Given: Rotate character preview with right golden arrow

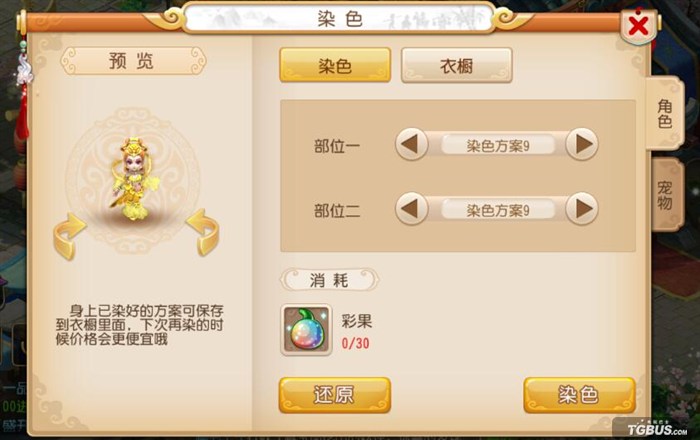Looking at the screenshot, I should click(x=203, y=232).
